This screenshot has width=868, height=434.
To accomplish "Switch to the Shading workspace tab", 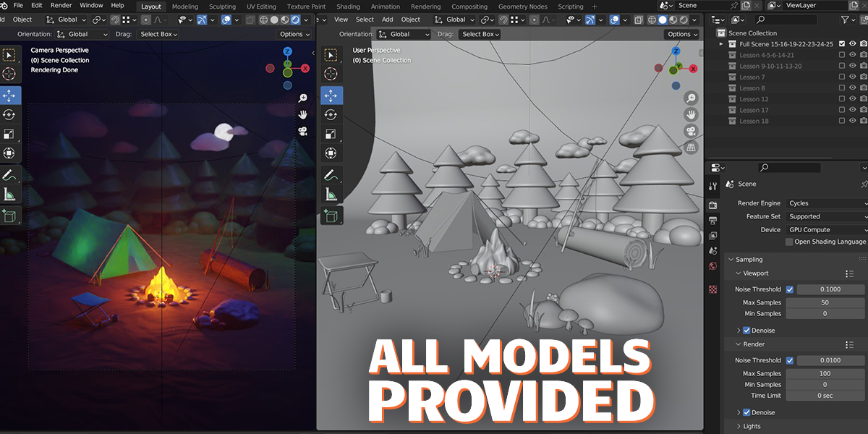I will tap(348, 6).
